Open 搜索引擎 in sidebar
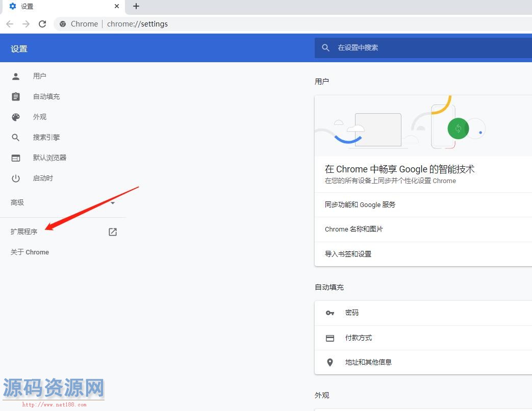Screen dimensions: 532x411 pyautogui.click(x=46, y=137)
